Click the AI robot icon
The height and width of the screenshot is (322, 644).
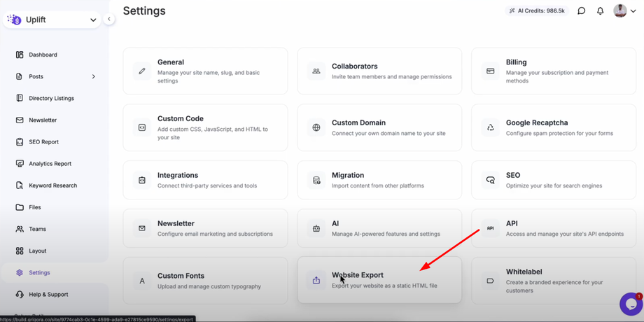[x=316, y=228]
